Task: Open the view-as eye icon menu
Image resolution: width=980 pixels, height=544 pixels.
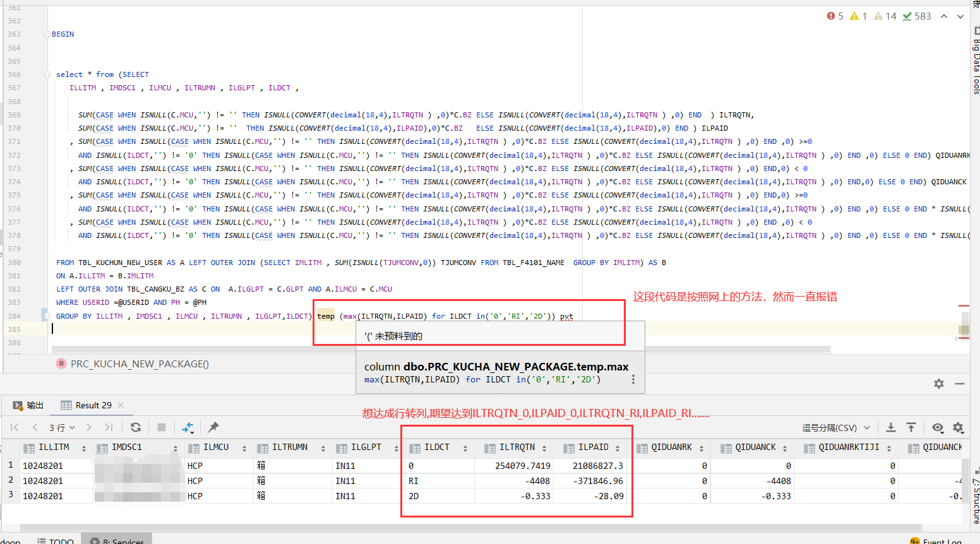Action: pyautogui.click(x=938, y=427)
